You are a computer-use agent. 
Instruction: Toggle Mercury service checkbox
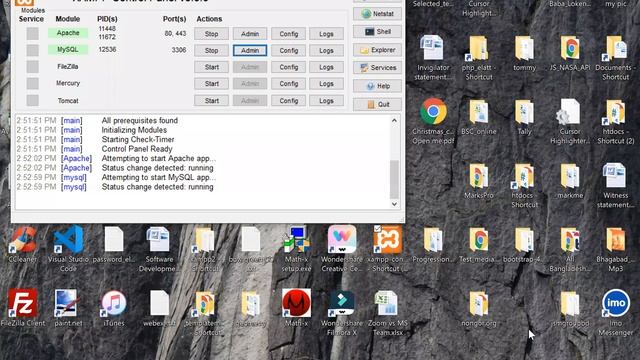(33, 83)
